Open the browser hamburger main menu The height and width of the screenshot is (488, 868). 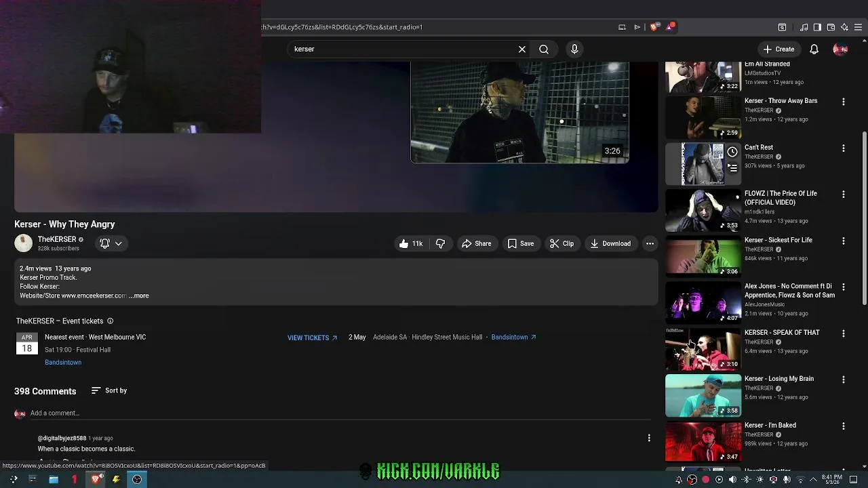pos(858,27)
